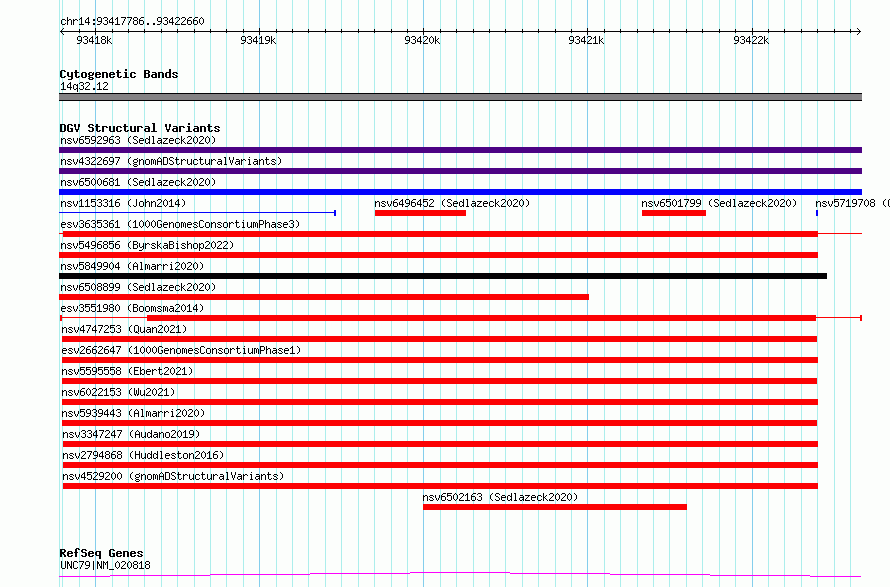Click the DGV Structural Variants track title
Image resolution: width=890 pixels, height=587 pixels.
click(x=140, y=128)
